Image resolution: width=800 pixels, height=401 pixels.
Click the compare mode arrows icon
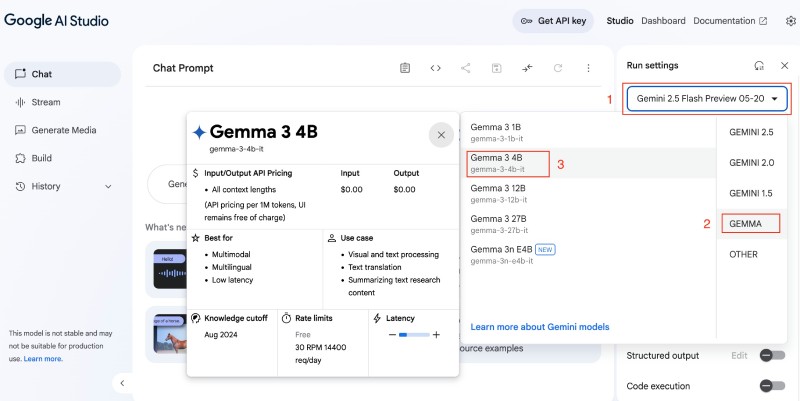coord(527,68)
